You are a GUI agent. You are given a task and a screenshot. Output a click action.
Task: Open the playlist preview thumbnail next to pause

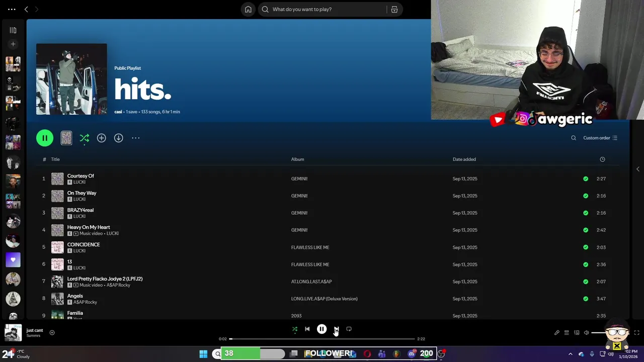[66, 138]
